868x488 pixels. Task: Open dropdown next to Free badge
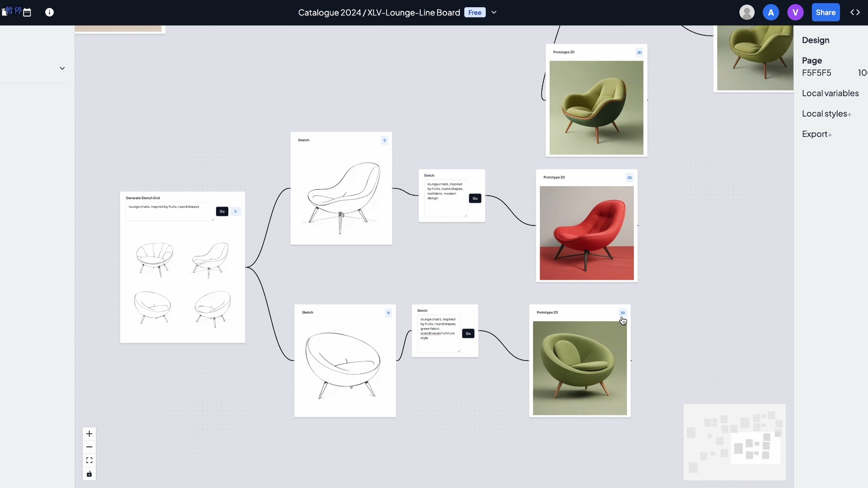click(494, 13)
